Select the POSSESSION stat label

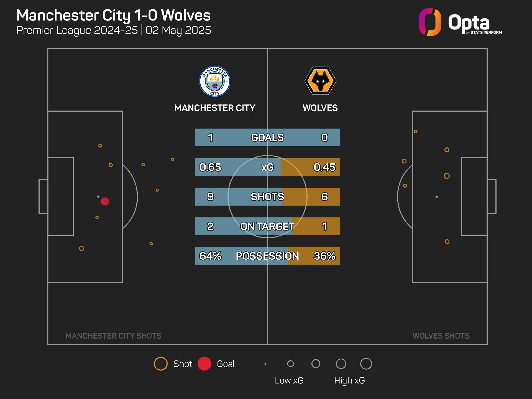pos(267,256)
